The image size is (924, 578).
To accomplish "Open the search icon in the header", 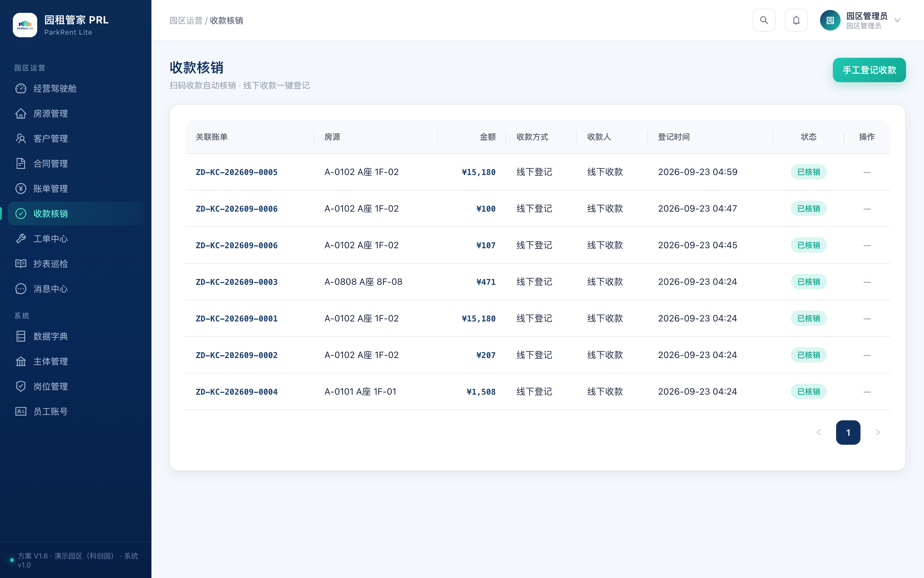I will tap(764, 20).
